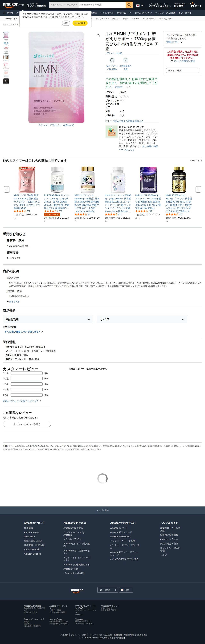The height and width of the screenshot is (644, 205).
Task: Open the 日用品 category menu
Action: click(x=116, y=18)
